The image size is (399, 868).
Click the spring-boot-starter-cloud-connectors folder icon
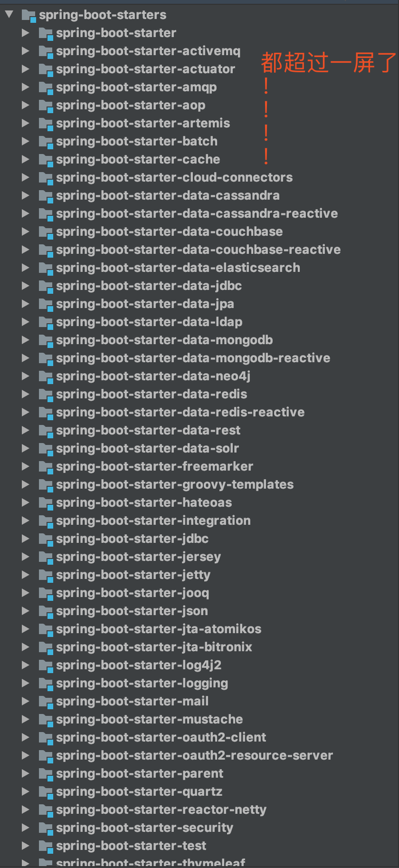pos(46,178)
